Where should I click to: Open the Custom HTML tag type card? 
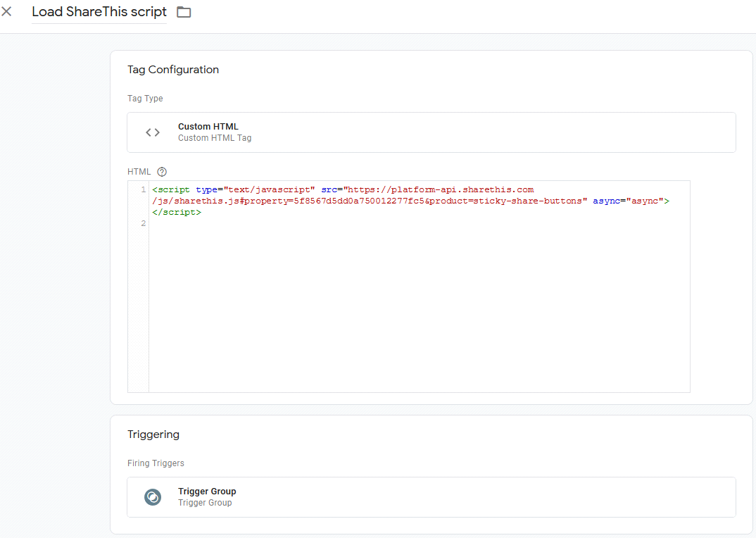(x=431, y=132)
